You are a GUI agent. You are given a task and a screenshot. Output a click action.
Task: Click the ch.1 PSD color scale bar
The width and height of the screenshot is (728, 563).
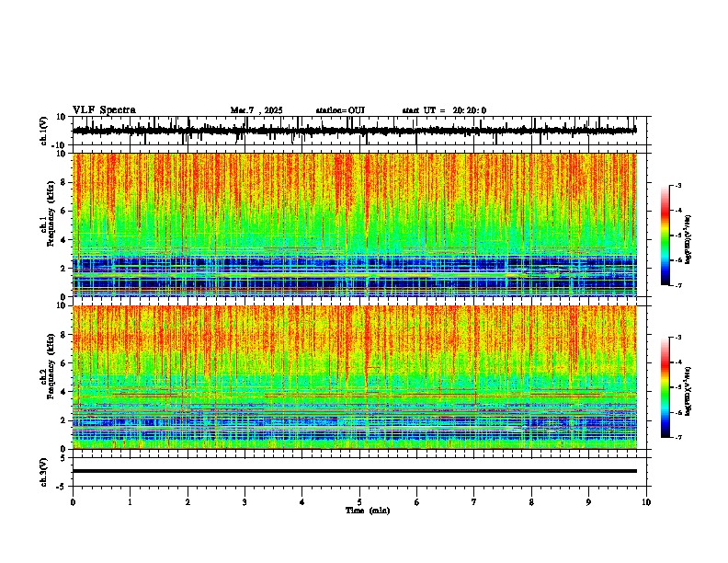click(665, 236)
